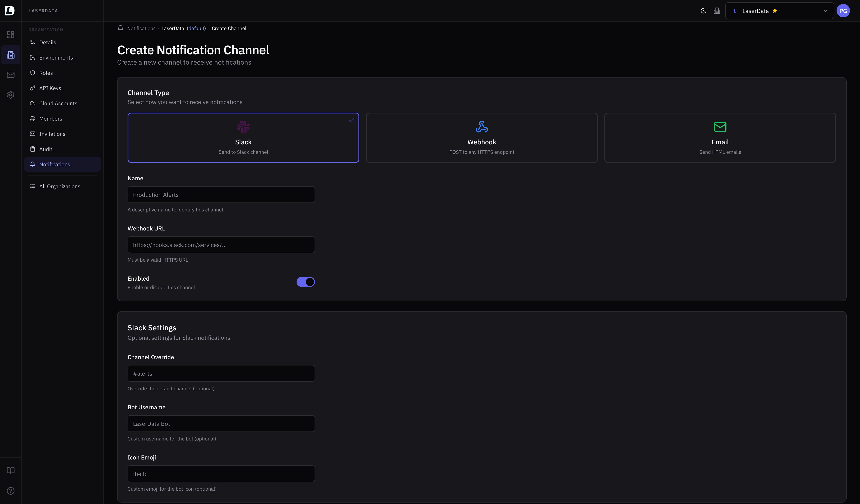Open Invitations in sidebar
The height and width of the screenshot is (504, 860).
63,134
